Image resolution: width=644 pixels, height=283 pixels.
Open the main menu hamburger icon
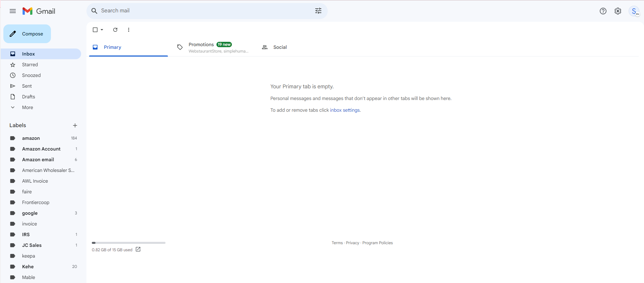13,11
